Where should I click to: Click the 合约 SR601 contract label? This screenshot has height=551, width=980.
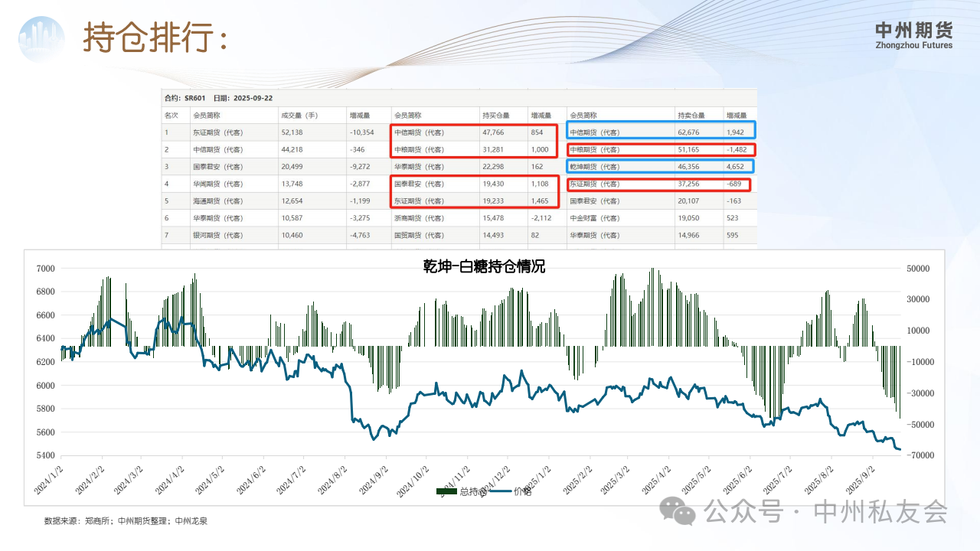[x=185, y=98]
